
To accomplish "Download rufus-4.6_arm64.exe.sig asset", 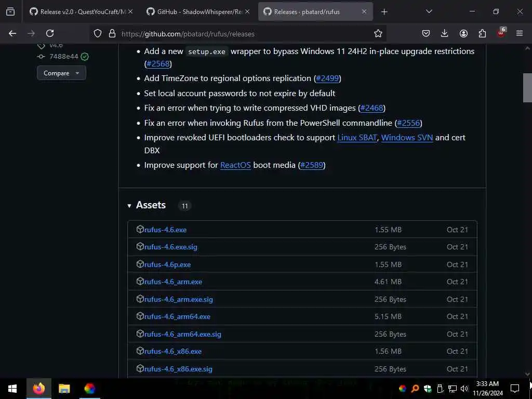I will [x=182, y=334].
